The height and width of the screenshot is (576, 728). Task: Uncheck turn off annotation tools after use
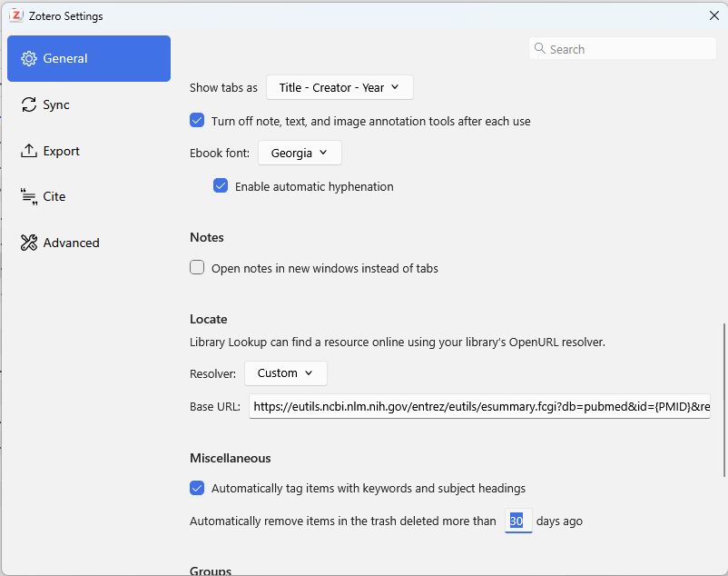[x=197, y=120]
